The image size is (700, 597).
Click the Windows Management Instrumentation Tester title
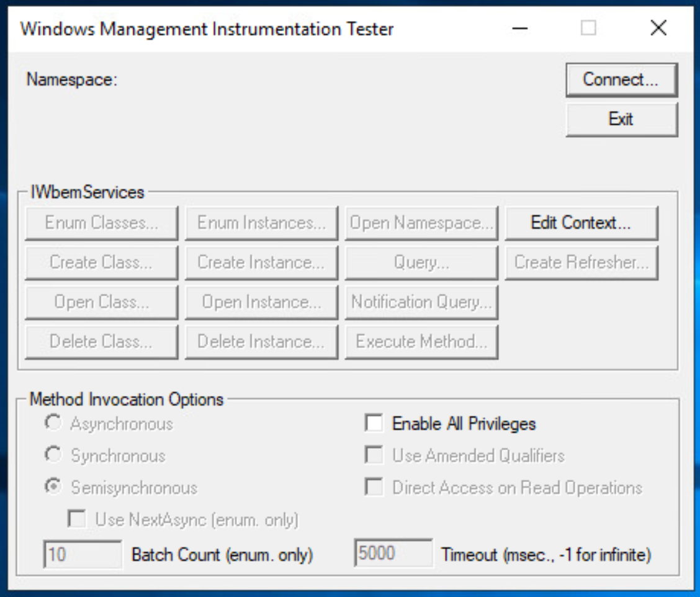pyautogui.click(x=207, y=29)
